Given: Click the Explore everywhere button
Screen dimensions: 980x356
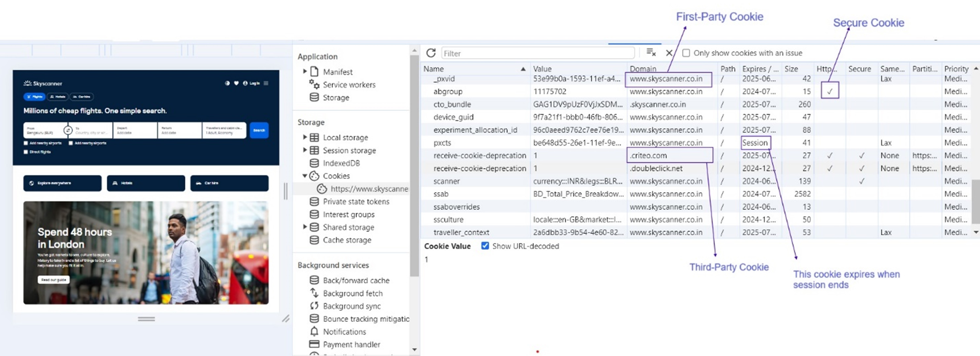Looking at the screenshot, I should pos(62,183).
